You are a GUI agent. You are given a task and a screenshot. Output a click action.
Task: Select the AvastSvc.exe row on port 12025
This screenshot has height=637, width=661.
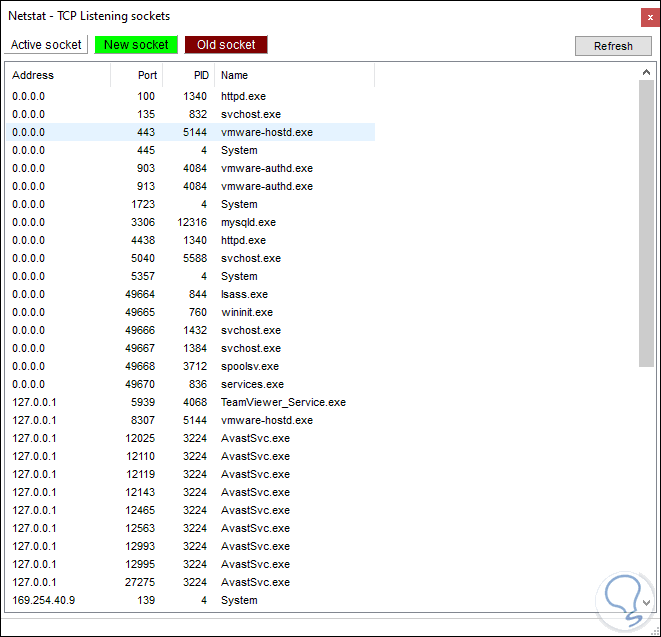tap(191, 438)
